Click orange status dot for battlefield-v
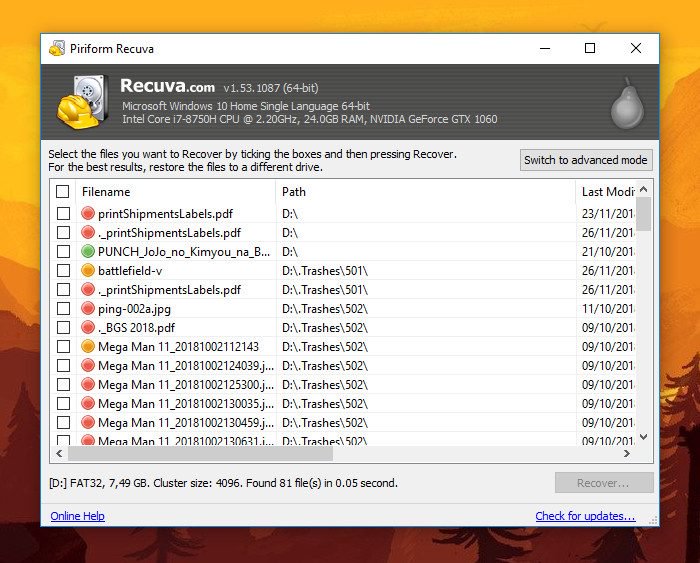700x563 pixels. click(x=88, y=271)
